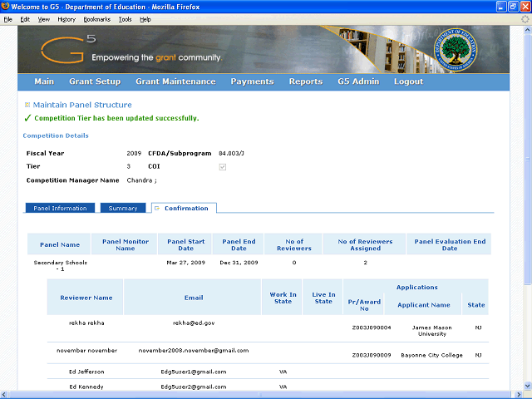Toggle the COI checkbox
Viewport: 532px width, 399px height.
point(222,167)
